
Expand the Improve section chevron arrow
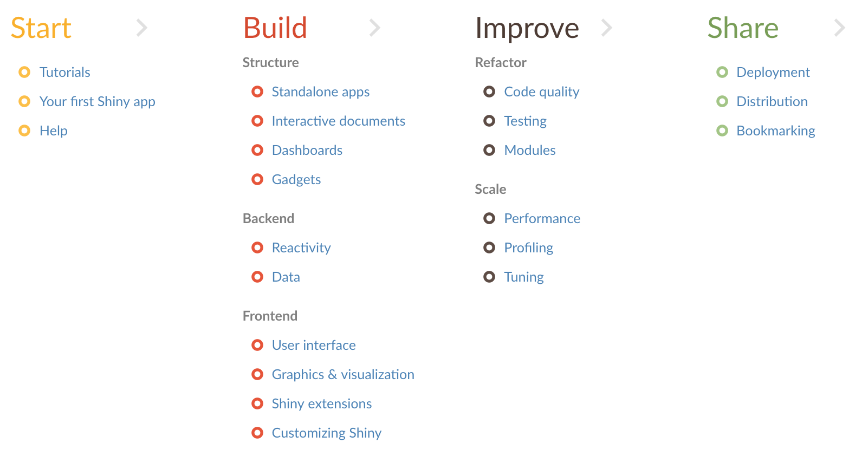coord(607,28)
